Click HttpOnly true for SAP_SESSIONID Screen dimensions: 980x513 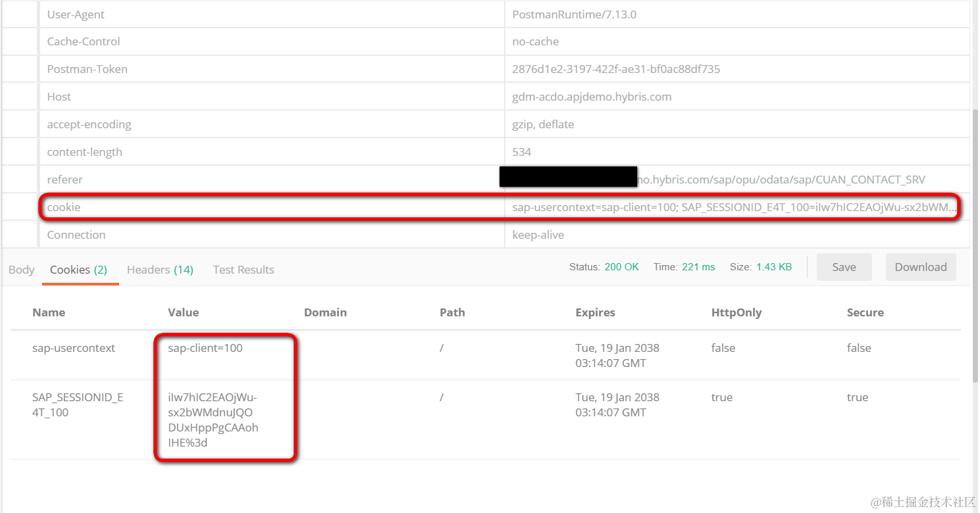[722, 397]
